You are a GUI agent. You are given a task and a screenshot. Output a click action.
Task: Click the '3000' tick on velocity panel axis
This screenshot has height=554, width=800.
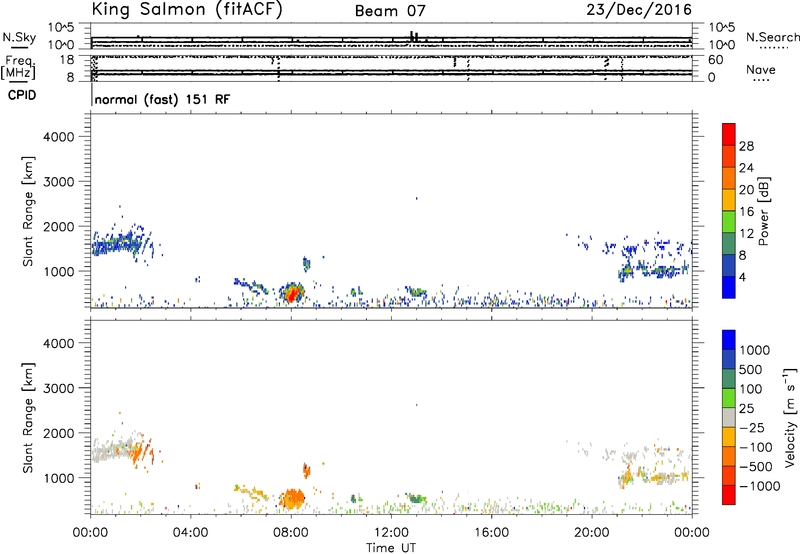point(58,388)
